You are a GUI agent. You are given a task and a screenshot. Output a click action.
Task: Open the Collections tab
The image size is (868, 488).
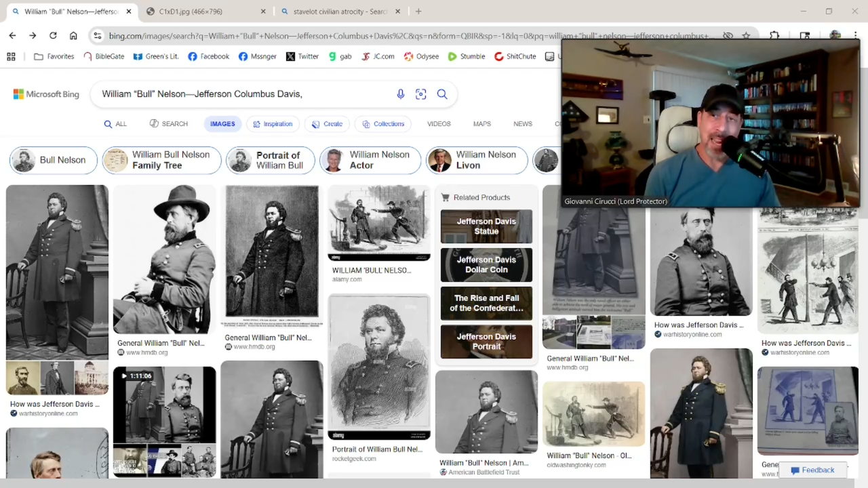pos(383,124)
